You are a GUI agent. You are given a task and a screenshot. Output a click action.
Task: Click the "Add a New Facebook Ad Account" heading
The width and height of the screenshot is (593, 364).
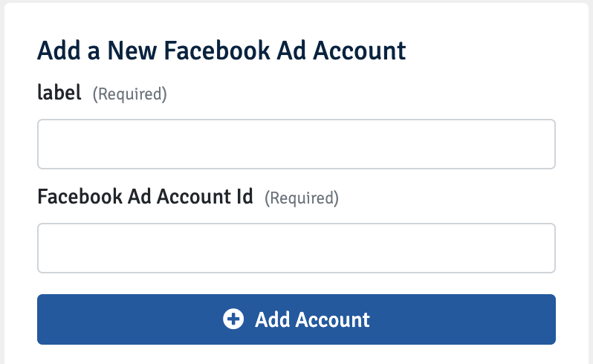click(221, 51)
